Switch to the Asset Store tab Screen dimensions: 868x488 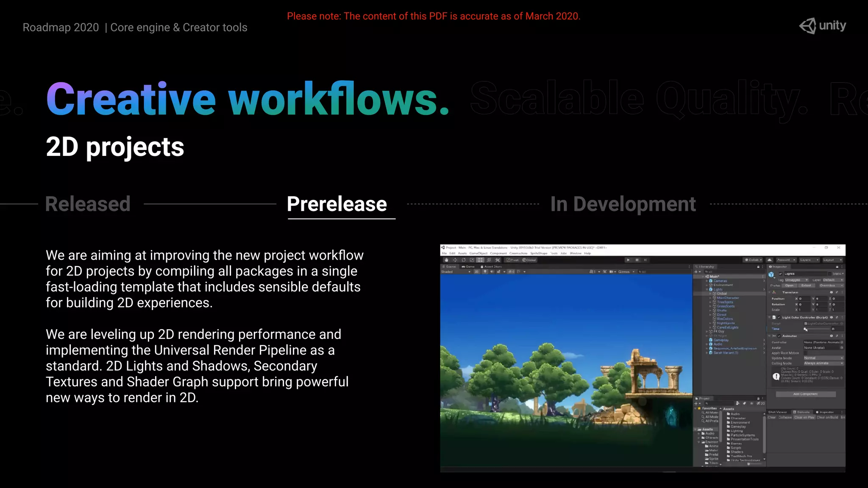pos(491,267)
